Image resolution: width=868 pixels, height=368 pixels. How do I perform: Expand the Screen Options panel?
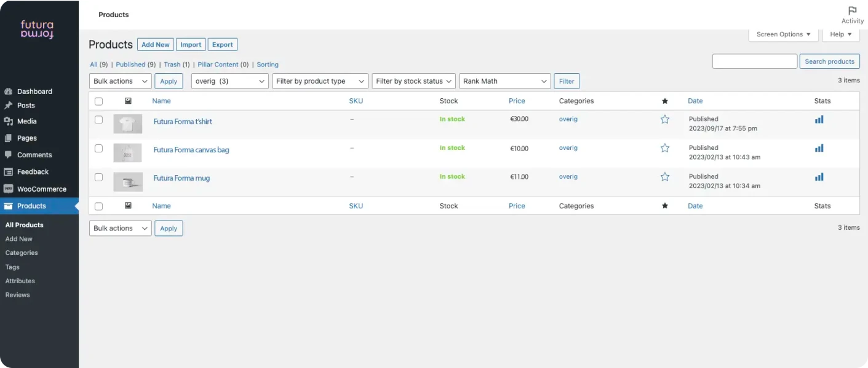point(783,34)
